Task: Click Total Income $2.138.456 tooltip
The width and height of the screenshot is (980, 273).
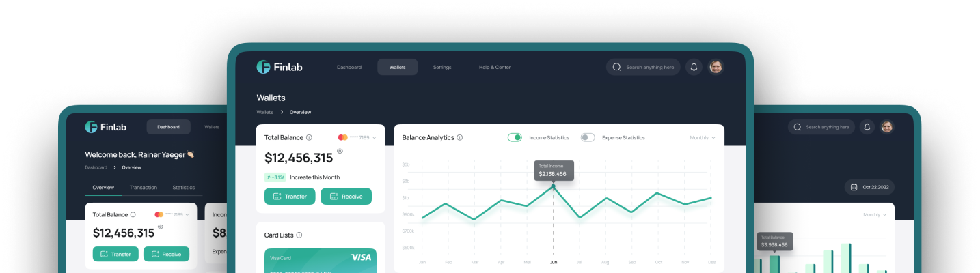Action: pyautogui.click(x=554, y=171)
